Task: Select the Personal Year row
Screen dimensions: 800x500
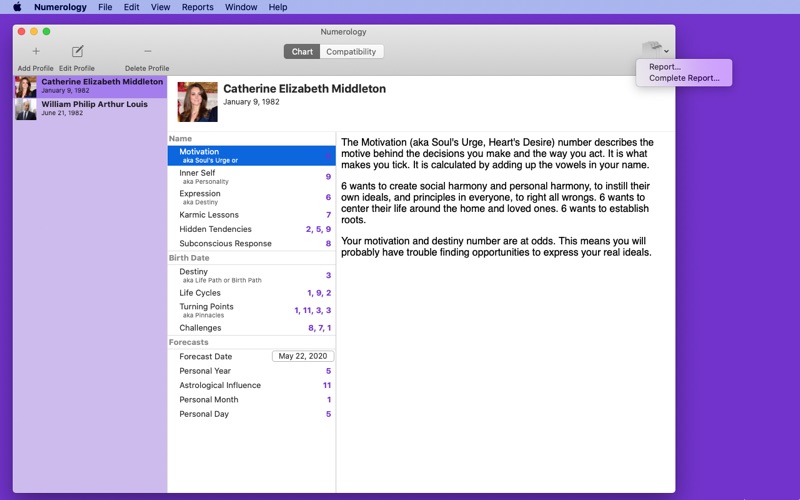Action: point(252,371)
